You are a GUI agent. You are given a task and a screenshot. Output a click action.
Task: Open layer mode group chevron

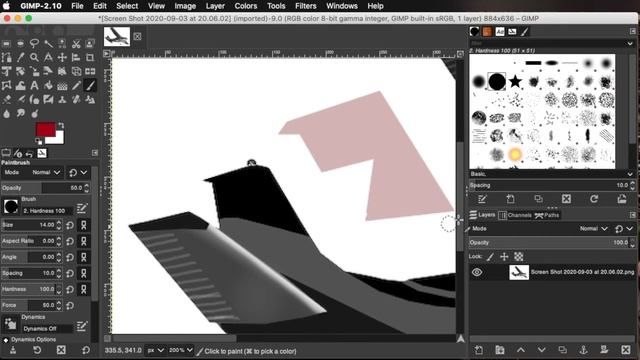click(630, 229)
